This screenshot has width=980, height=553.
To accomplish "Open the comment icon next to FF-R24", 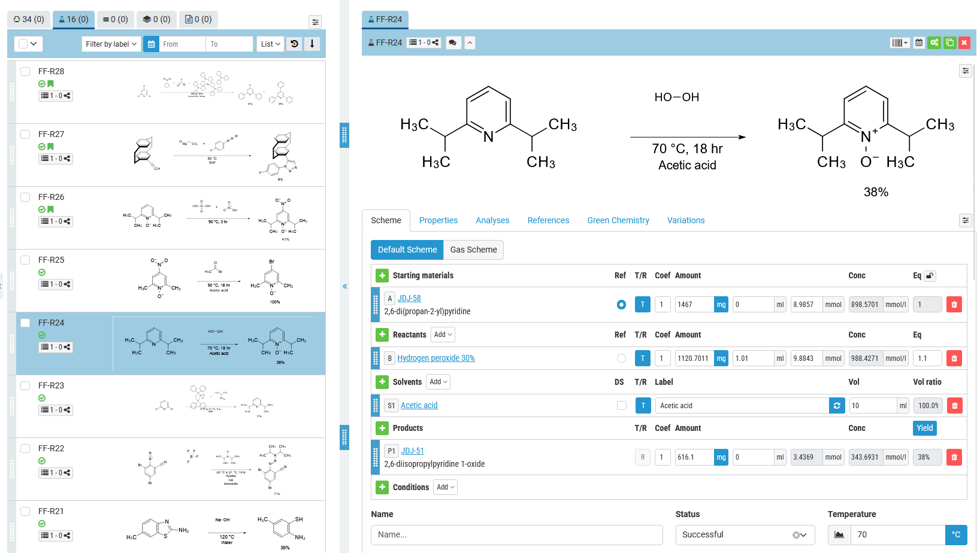I will pyautogui.click(x=453, y=42).
